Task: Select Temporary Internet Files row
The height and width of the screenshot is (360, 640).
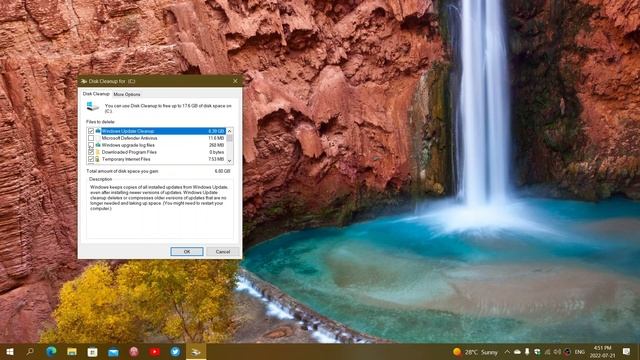Action: [156, 159]
